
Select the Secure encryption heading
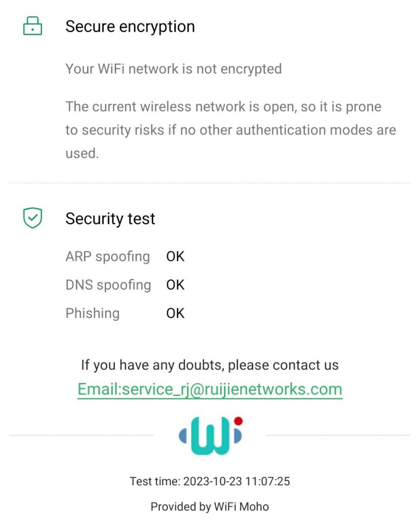click(130, 27)
